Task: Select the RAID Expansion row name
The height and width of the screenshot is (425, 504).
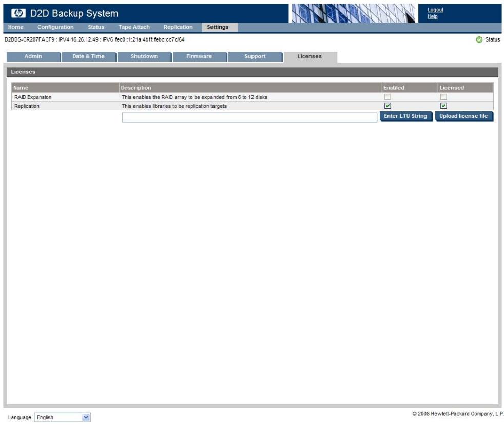Action: (33, 97)
